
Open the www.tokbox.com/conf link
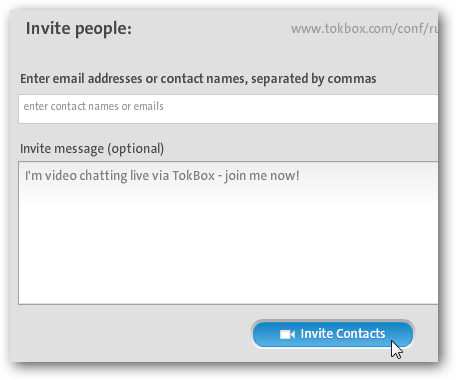coord(364,29)
